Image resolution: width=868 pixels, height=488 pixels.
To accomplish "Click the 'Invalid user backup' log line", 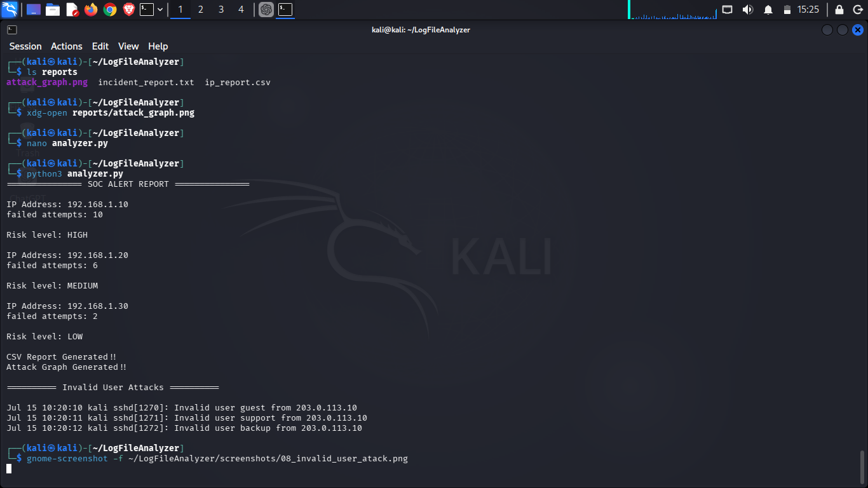I will pyautogui.click(x=184, y=428).
